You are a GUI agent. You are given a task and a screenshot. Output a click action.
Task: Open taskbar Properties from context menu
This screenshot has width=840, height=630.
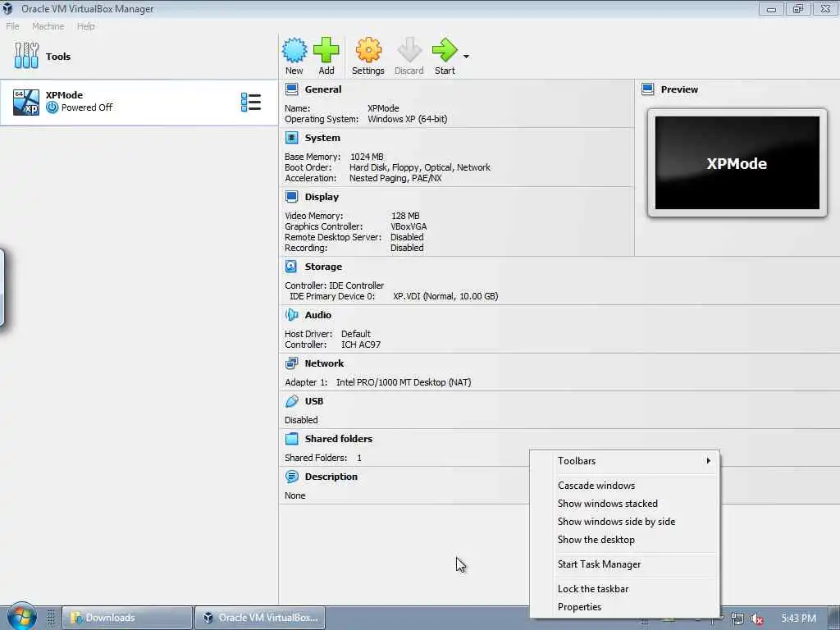[624, 607]
